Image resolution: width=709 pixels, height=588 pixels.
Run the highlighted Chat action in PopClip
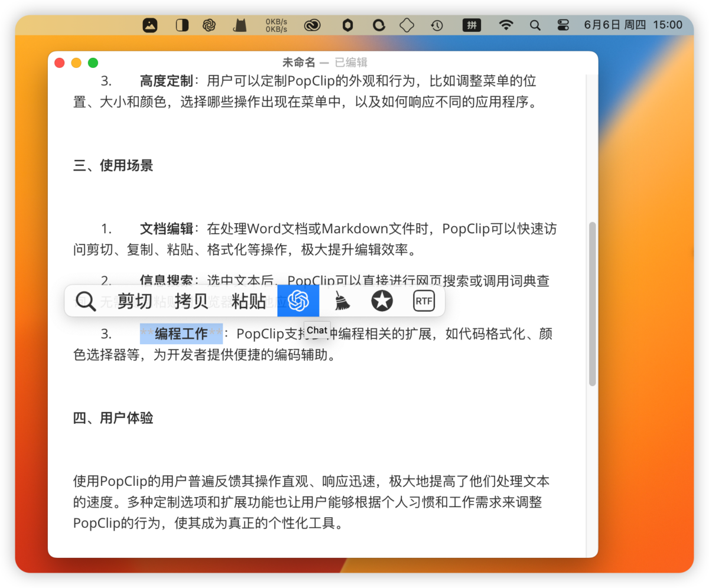pyautogui.click(x=298, y=301)
